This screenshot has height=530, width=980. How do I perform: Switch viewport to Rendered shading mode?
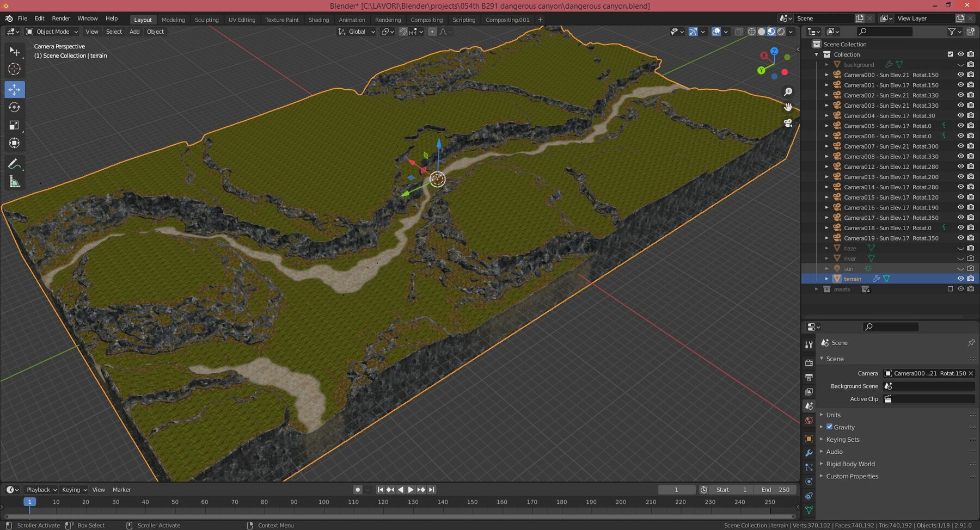pos(780,32)
